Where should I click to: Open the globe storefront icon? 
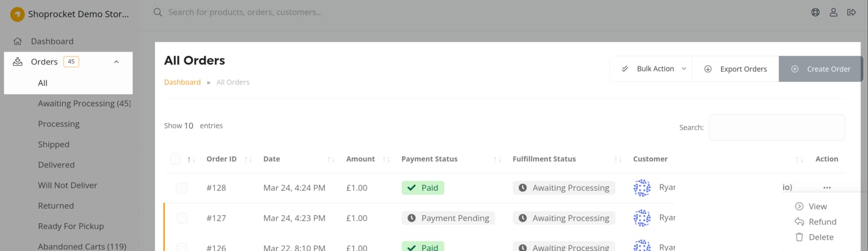tap(815, 12)
